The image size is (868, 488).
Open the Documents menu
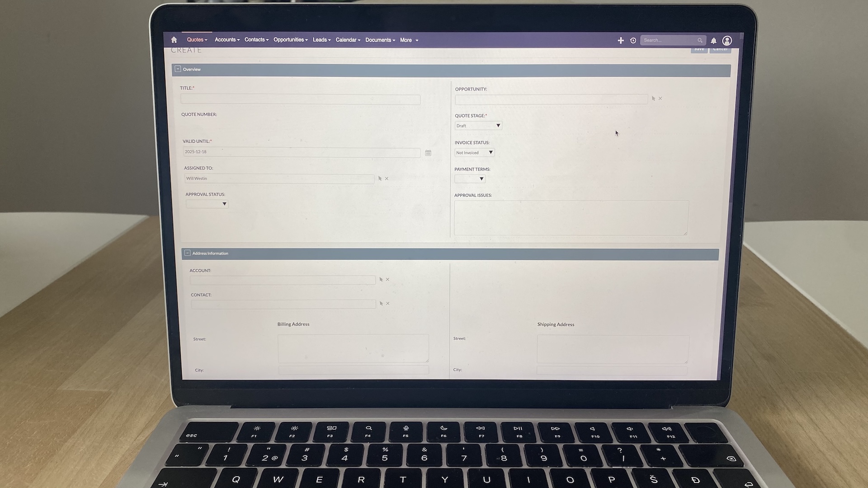[379, 40]
